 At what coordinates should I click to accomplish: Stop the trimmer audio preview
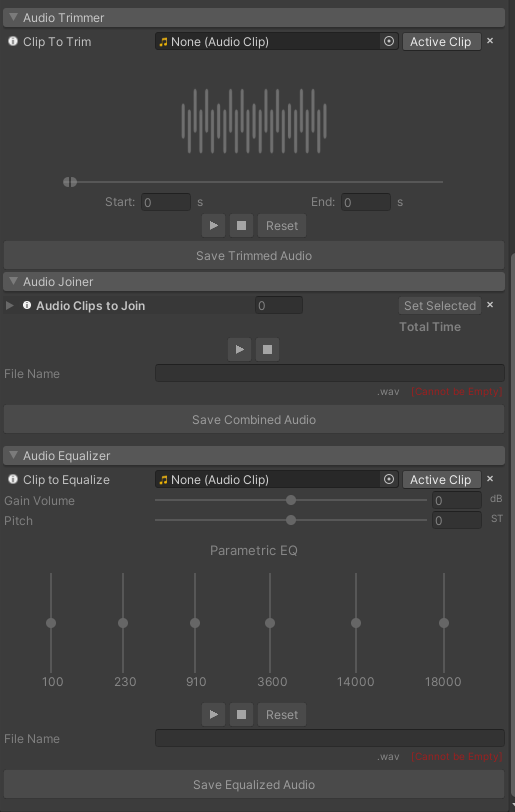pyautogui.click(x=241, y=225)
